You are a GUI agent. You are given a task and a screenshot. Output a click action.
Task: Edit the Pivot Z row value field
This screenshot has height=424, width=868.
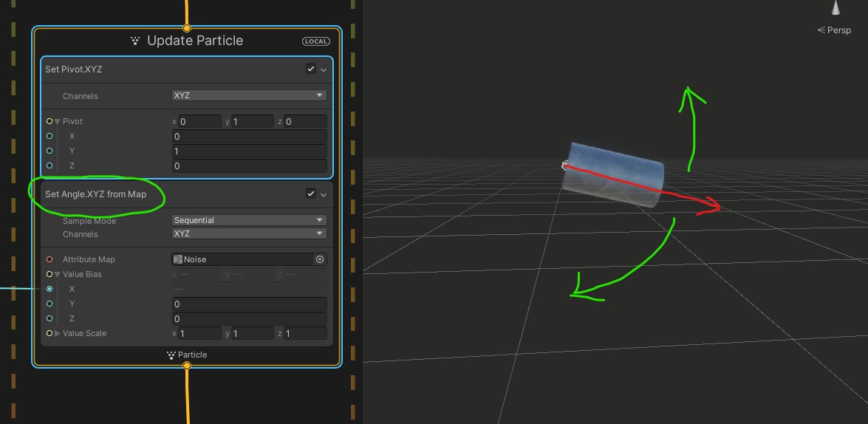pyautogui.click(x=249, y=165)
